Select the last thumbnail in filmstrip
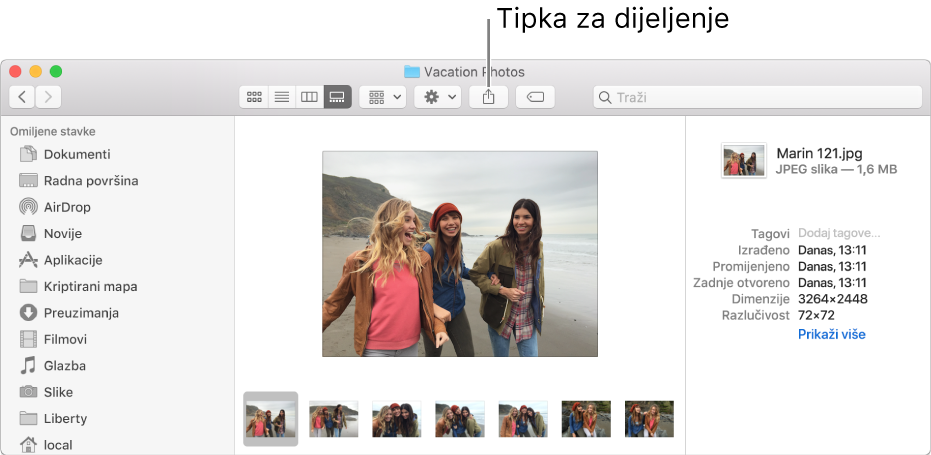Image resolution: width=931 pixels, height=455 pixels. (x=649, y=418)
